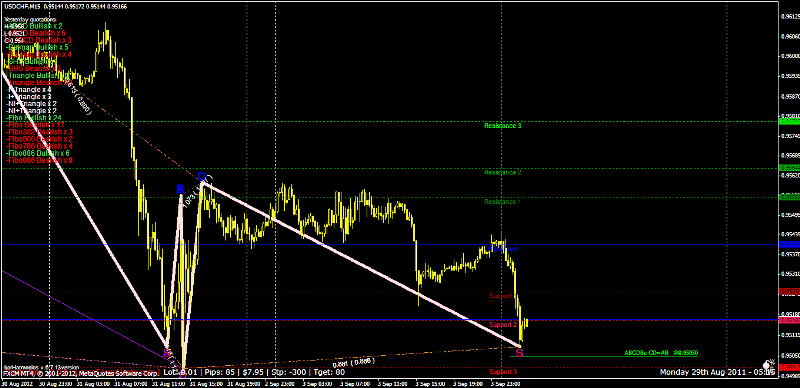The width and height of the screenshot is (800, 388).
Task: Click the red Support 2 price tag on axis
Action: 789,320
